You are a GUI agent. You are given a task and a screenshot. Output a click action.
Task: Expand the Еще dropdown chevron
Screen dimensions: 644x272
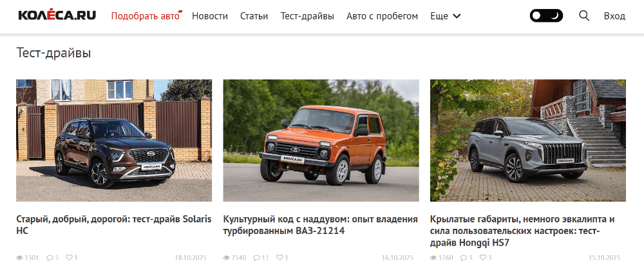pos(457,16)
